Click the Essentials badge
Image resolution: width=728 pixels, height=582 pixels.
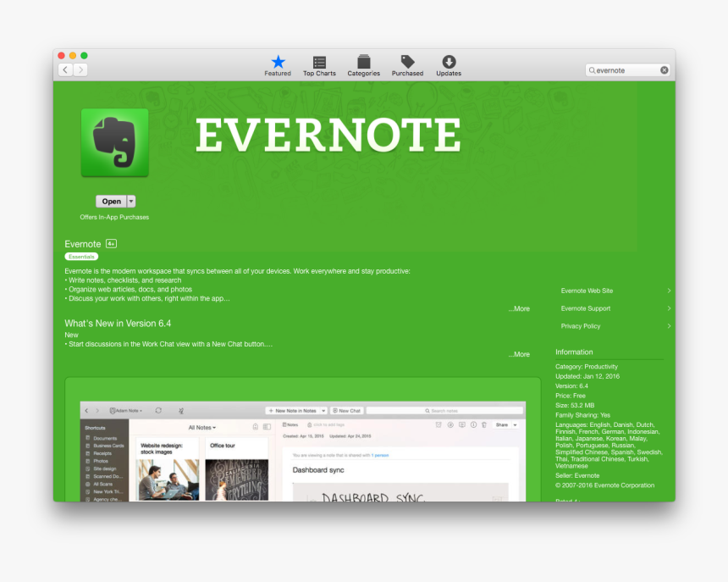click(x=81, y=257)
